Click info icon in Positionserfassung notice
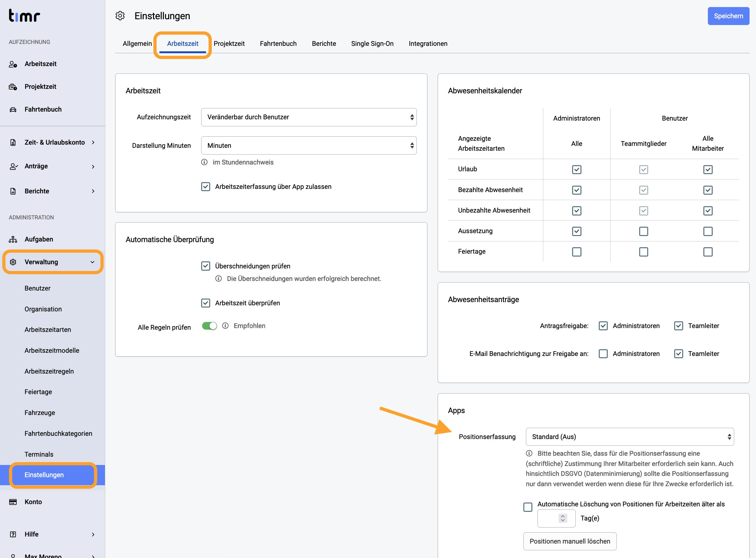The image size is (756, 558). point(529,453)
